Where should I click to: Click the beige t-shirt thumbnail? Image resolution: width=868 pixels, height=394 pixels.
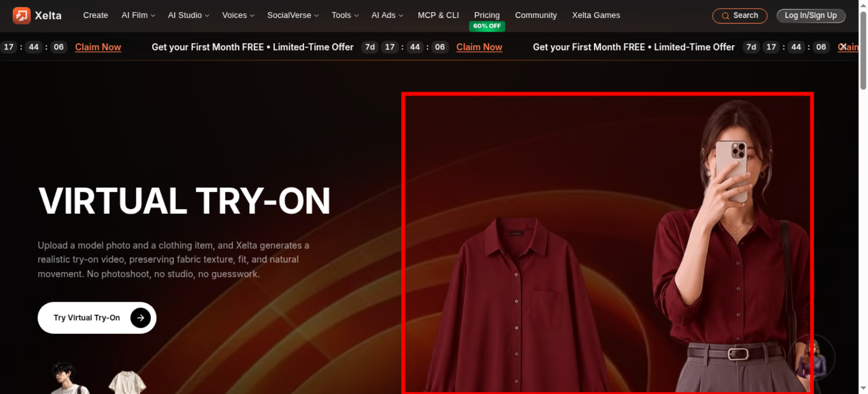click(x=127, y=382)
